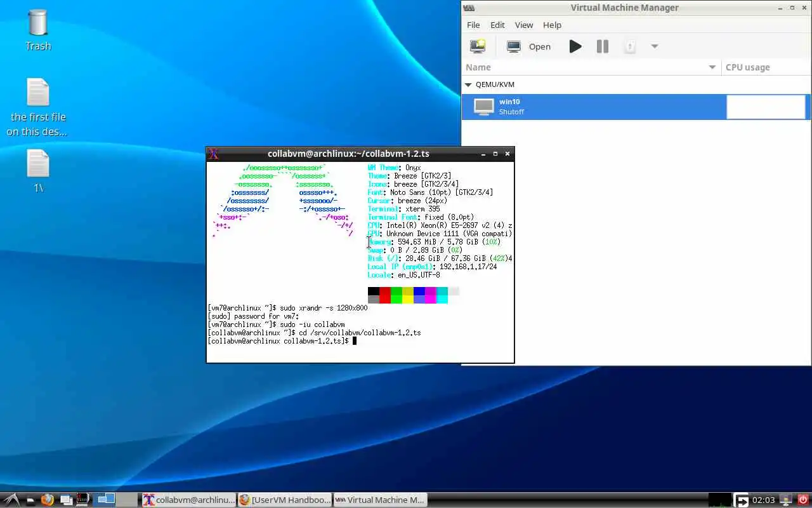This screenshot has width=812, height=508.
Task: Click the green color block in neofetch output
Action: (x=396, y=295)
